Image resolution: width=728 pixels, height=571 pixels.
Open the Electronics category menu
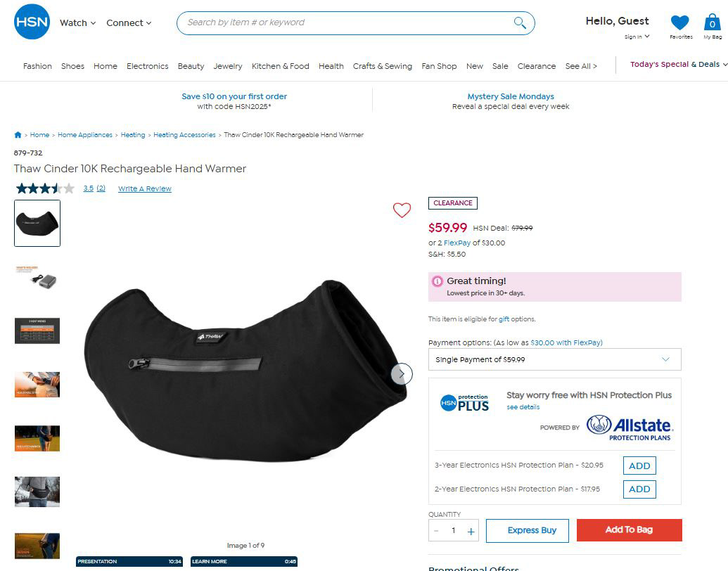point(147,66)
